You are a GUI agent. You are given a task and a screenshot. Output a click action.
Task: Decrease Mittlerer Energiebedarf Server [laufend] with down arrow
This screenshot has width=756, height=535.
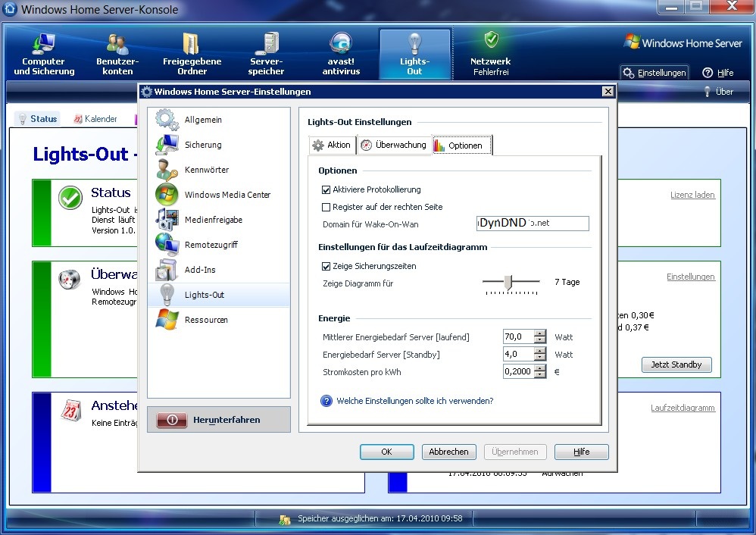(540, 340)
